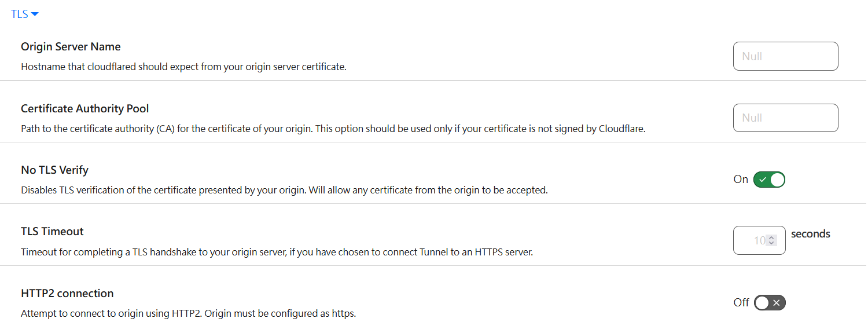This screenshot has height=333, width=868.
Task: Disable the No TLS Verify toggle
Action: (769, 180)
